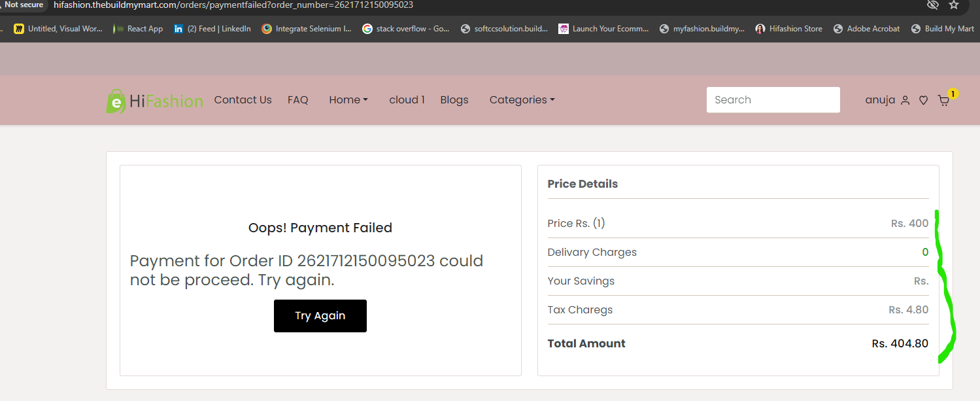980x401 pixels.
Task: Click the Your Savings label
Action: coord(581,281)
